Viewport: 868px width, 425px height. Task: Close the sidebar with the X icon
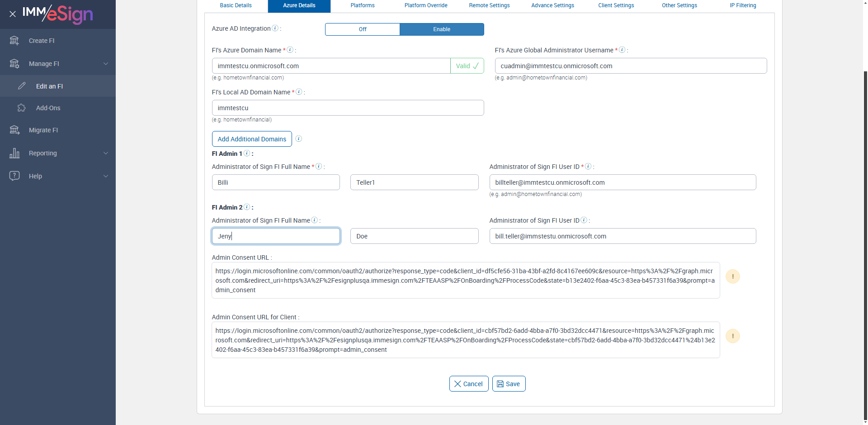pyautogui.click(x=13, y=14)
